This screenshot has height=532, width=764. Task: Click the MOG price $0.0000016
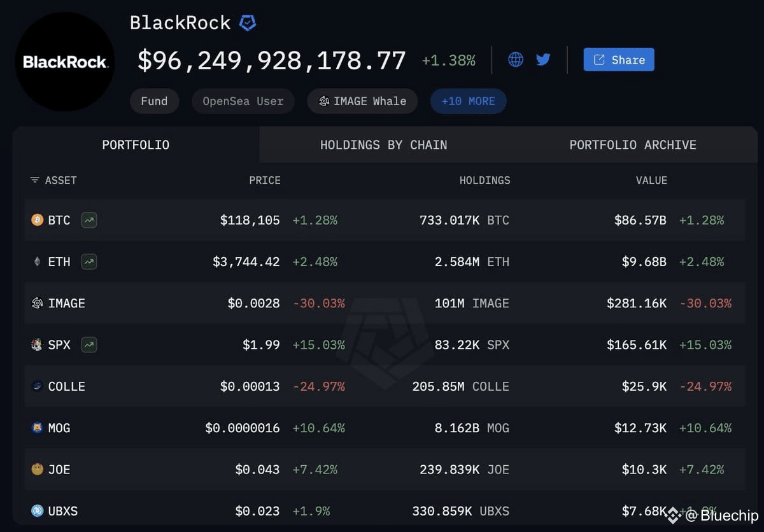[x=243, y=428]
